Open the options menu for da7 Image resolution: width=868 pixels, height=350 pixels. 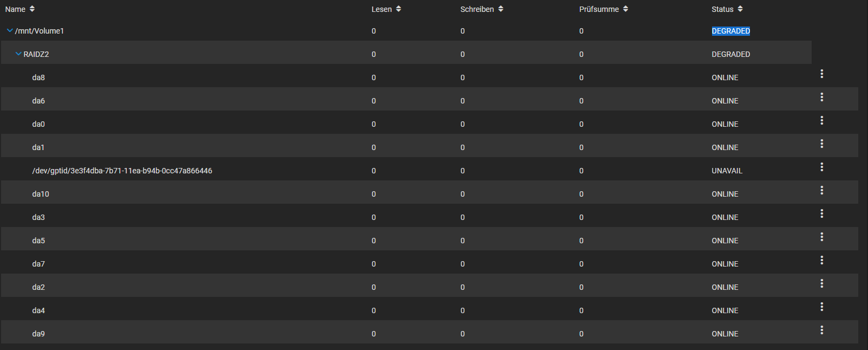pyautogui.click(x=821, y=260)
